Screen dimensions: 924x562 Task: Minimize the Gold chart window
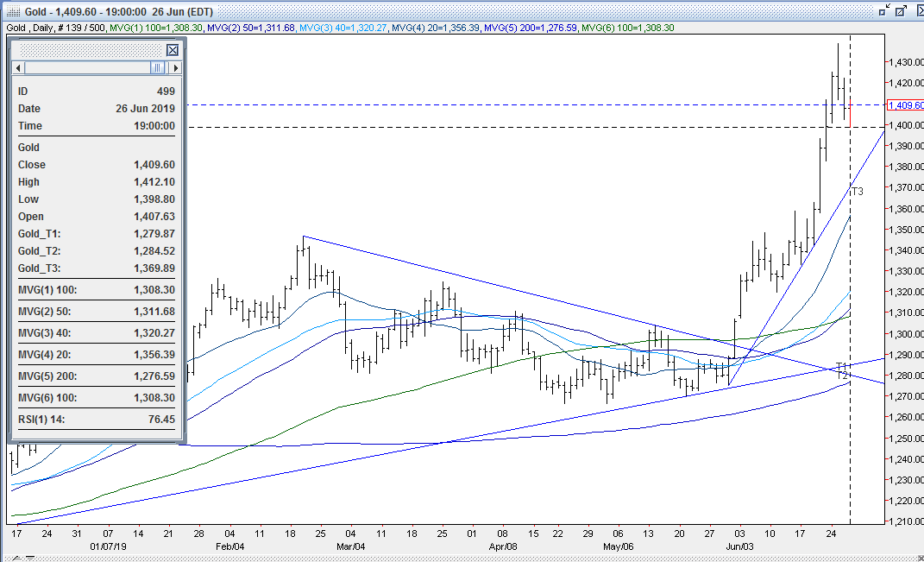coord(884,10)
